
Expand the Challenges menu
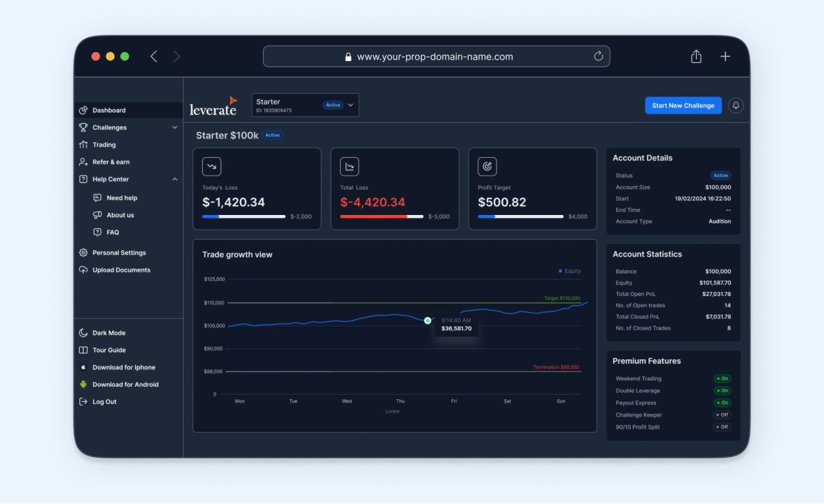[x=174, y=127]
